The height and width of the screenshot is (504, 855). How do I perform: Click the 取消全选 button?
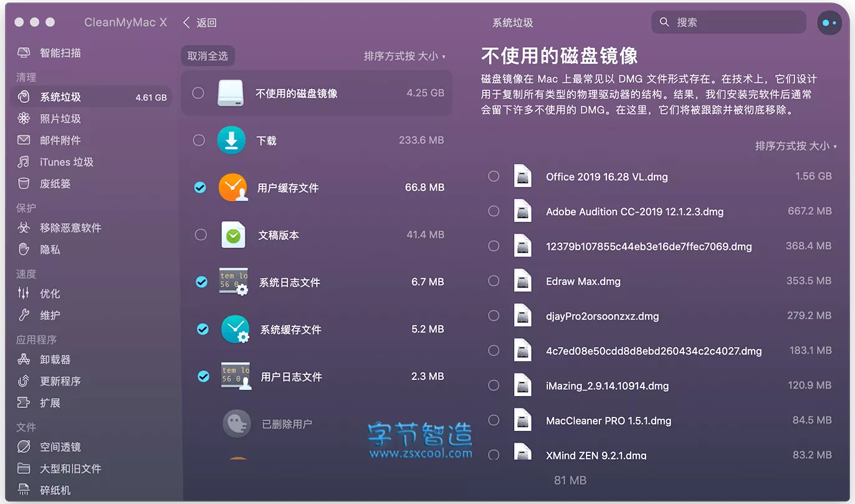click(208, 56)
